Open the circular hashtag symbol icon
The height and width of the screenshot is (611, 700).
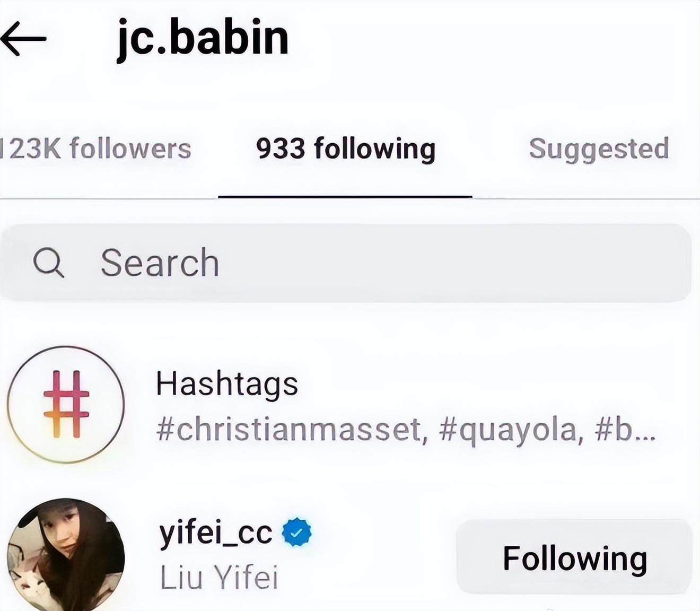click(x=66, y=404)
